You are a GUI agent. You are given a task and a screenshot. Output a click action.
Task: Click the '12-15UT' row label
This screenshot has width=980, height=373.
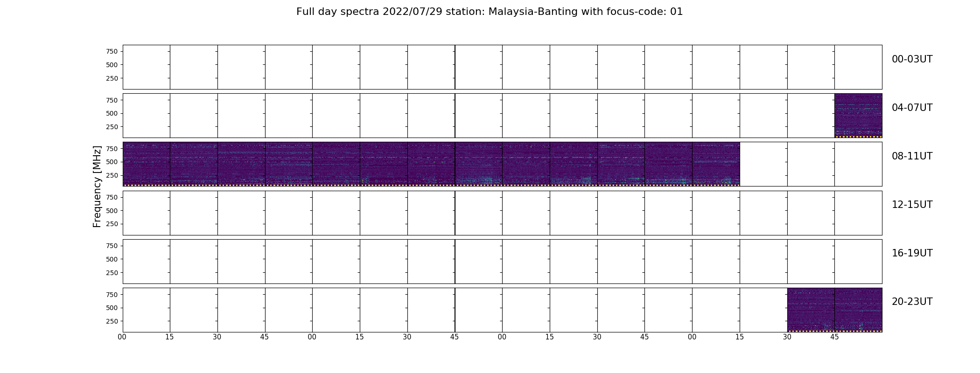[x=912, y=205]
